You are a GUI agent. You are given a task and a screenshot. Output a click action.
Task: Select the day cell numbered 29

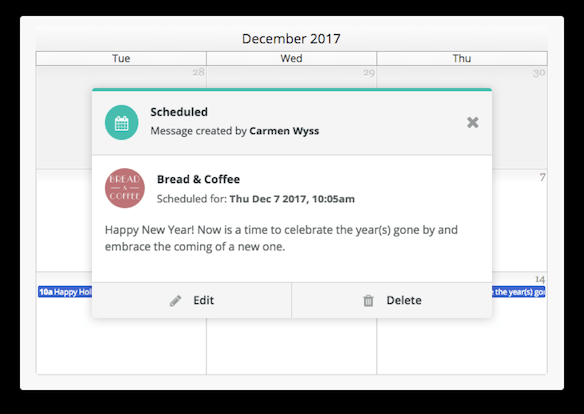click(291, 77)
